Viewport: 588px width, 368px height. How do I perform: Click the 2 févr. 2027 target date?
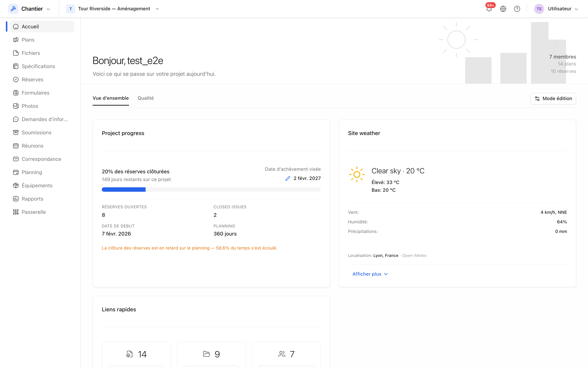[x=307, y=178]
